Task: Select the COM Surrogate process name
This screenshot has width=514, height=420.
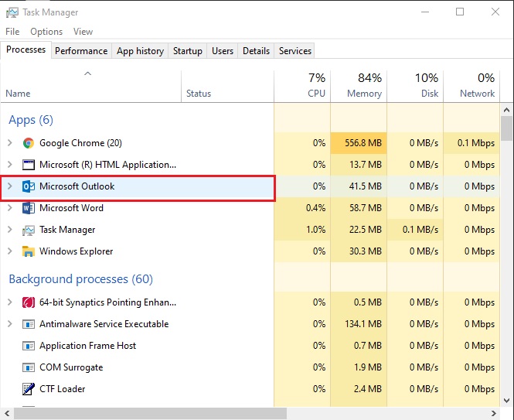Action: pos(71,367)
